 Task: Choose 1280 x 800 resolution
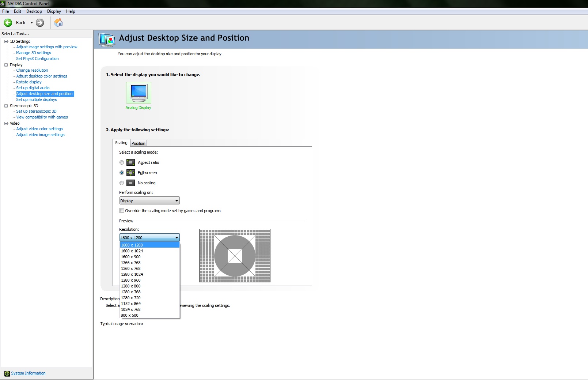[150, 286]
